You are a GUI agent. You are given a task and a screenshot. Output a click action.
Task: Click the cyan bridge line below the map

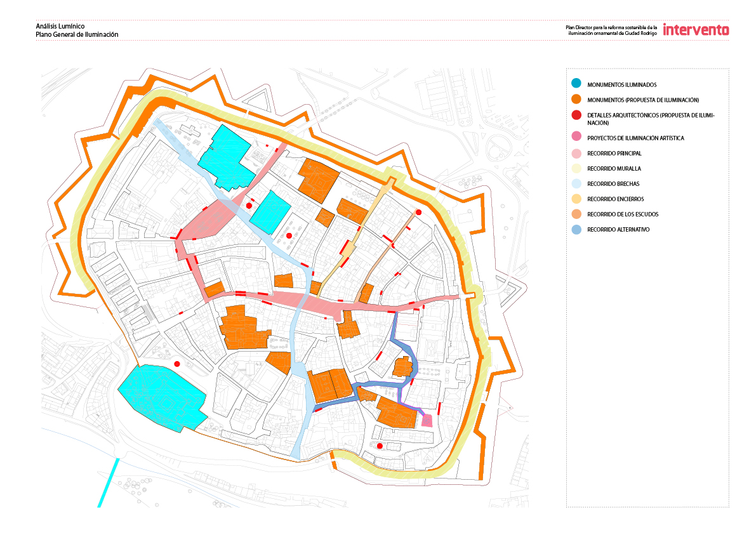point(108,482)
